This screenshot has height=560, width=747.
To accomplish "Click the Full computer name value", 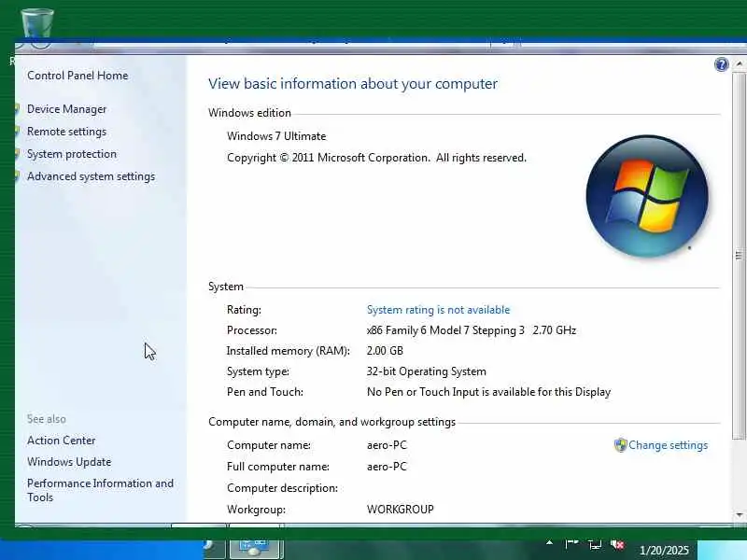I will pyautogui.click(x=387, y=467).
